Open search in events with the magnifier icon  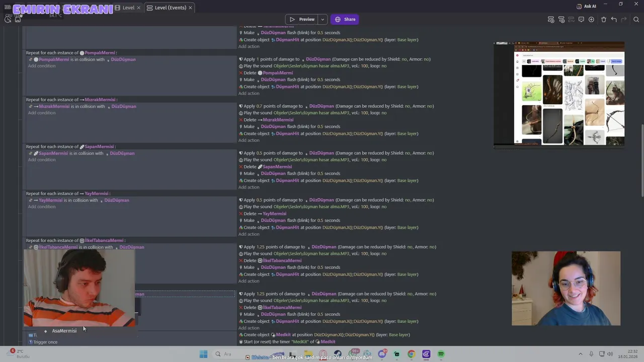(x=636, y=19)
